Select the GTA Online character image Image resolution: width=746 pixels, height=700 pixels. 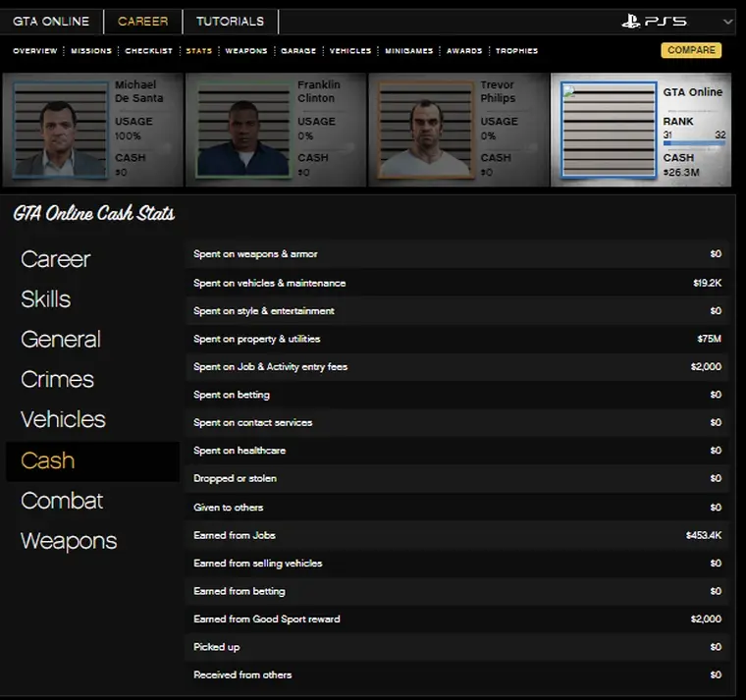click(608, 130)
